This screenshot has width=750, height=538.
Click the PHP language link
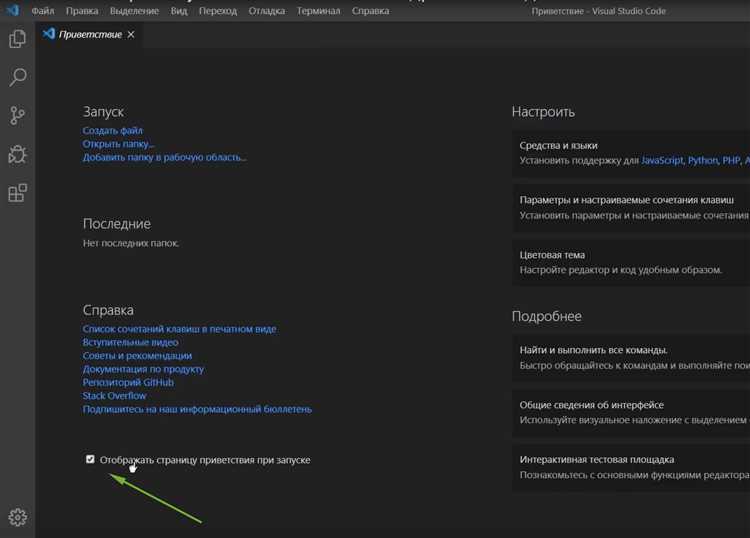731,161
